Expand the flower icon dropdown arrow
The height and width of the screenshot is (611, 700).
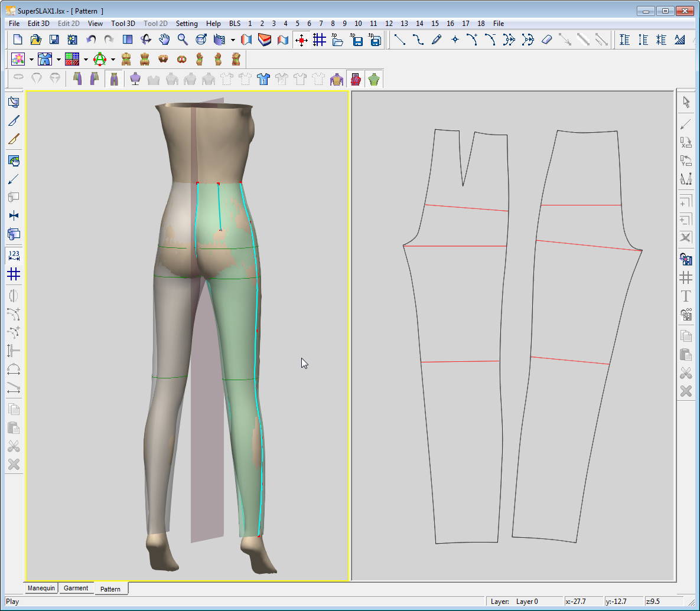click(x=31, y=59)
